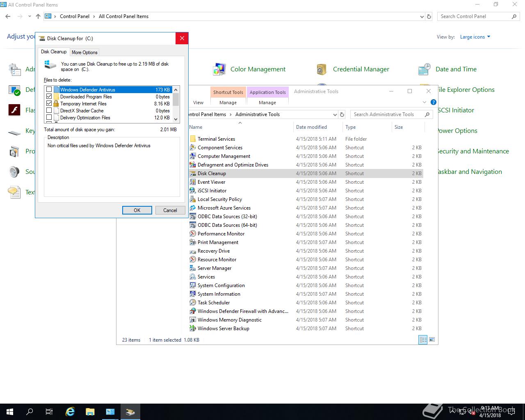Click OK in Disk Cleanup dialog

pos(137,210)
